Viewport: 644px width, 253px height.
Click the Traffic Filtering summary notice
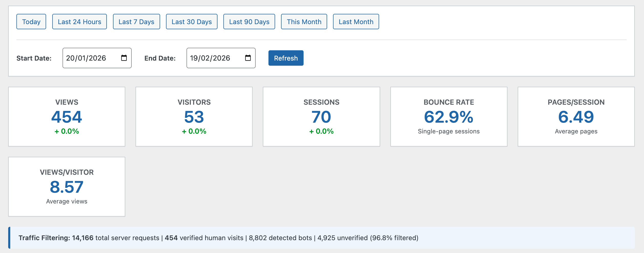tap(321, 238)
